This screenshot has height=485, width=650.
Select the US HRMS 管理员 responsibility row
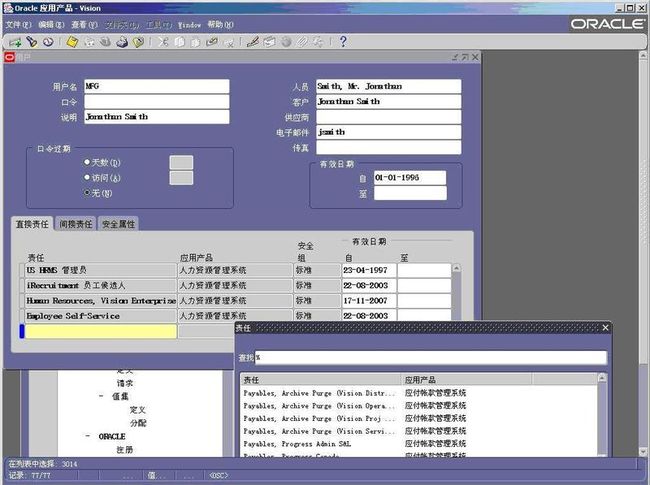click(101, 270)
